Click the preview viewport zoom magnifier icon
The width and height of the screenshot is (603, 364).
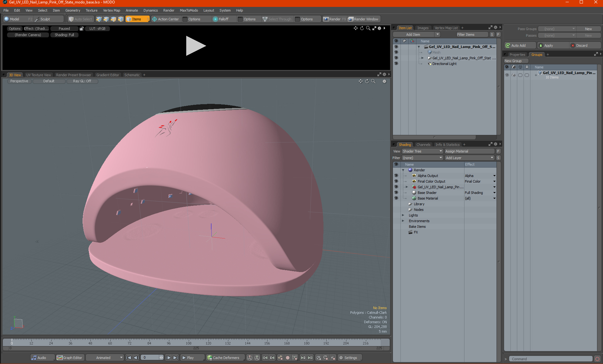[368, 28]
